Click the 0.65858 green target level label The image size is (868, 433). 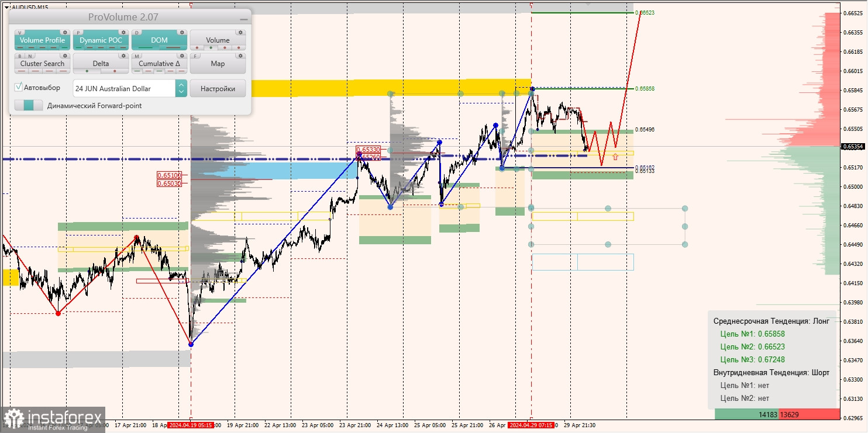click(645, 88)
